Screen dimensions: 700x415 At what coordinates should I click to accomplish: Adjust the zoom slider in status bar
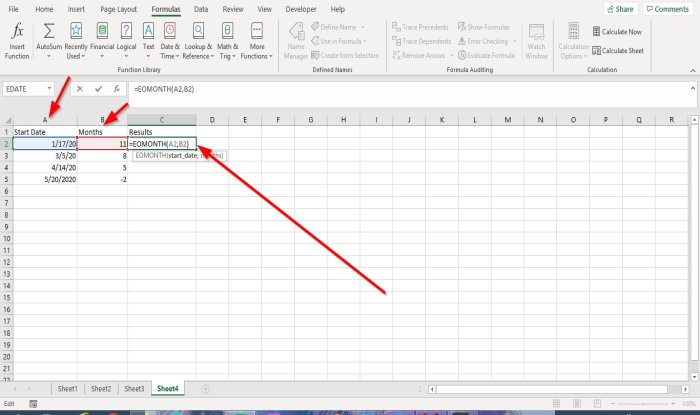pos(643,403)
